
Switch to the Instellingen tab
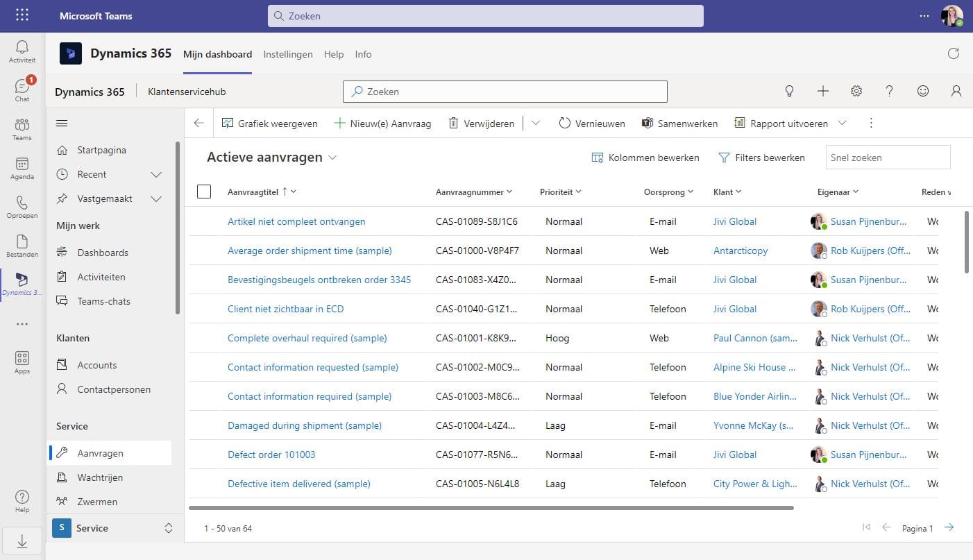tap(288, 54)
